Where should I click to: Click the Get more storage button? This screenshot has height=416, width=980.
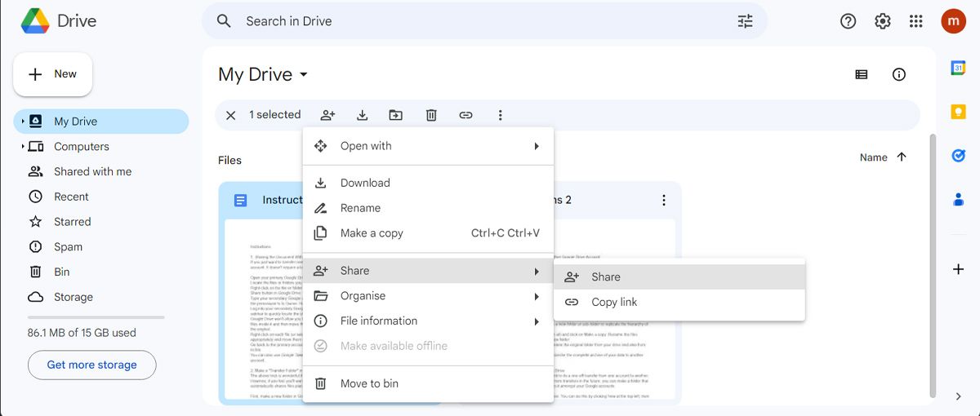pos(91,365)
